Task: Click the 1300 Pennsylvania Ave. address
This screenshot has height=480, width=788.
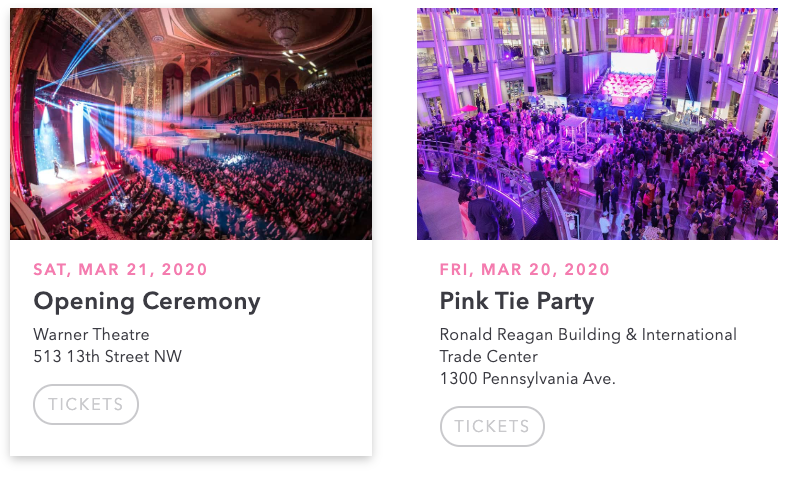Action: tap(528, 378)
